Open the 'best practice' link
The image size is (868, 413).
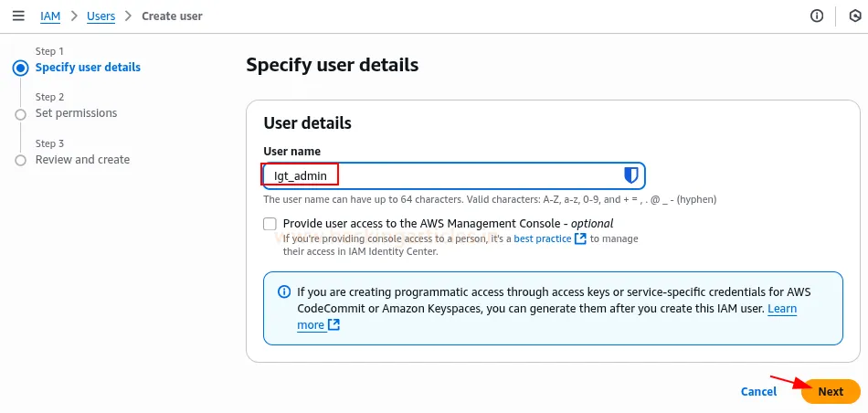(x=541, y=238)
